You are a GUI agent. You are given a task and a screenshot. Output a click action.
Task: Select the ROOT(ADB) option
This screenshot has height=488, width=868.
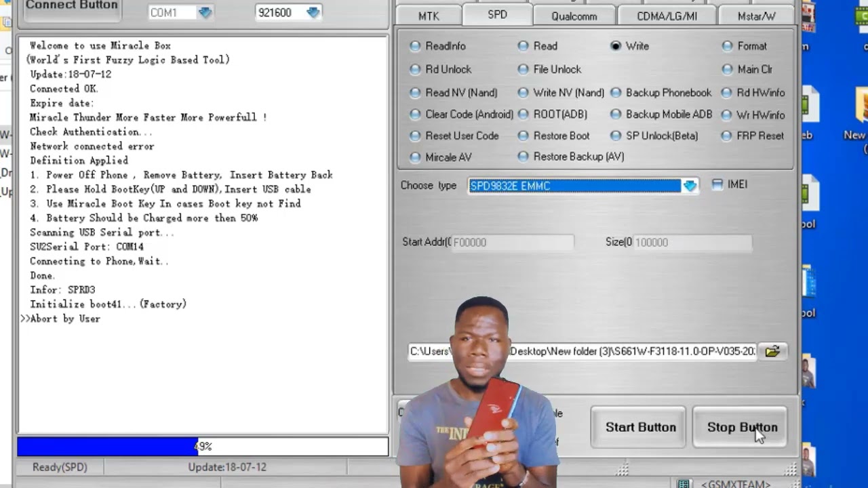click(x=552, y=115)
